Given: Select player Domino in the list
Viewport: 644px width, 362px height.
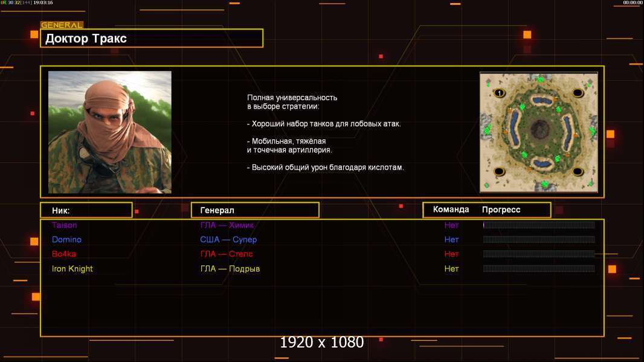Looking at the screenshot, I should [66, 240].
